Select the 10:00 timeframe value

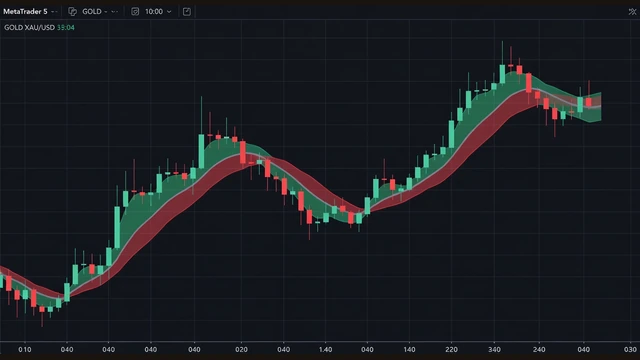coord(154,11)
